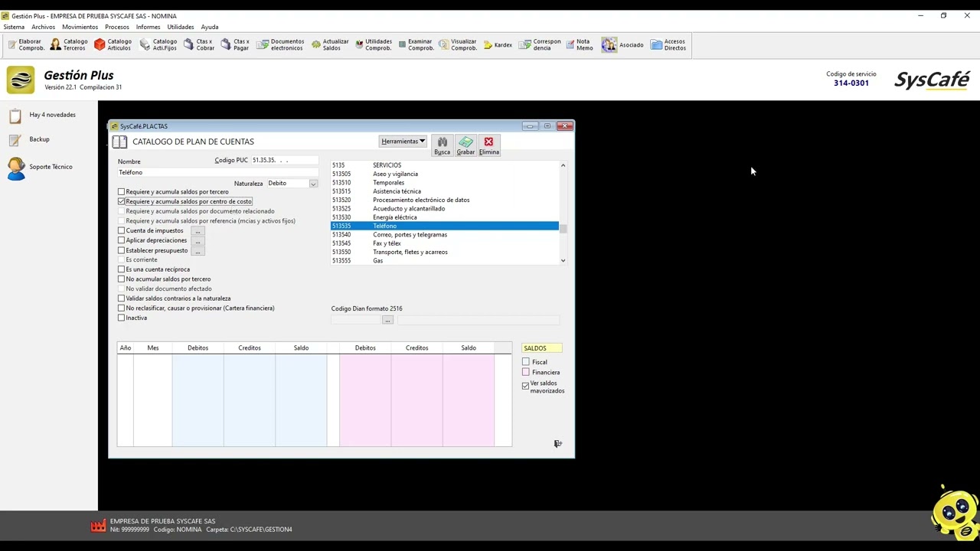Open Backup in sidebar
Image resolution: width=980 pixels, height=551 pixels.
pos(29,139)
